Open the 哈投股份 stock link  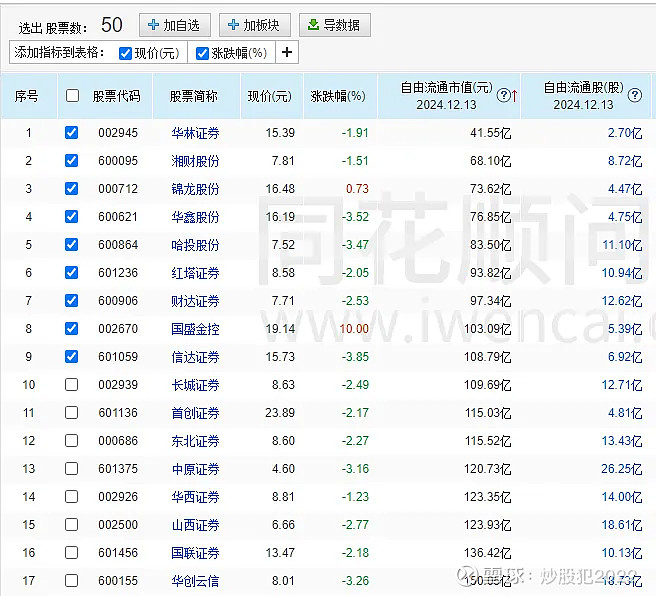tap(195, 245)
